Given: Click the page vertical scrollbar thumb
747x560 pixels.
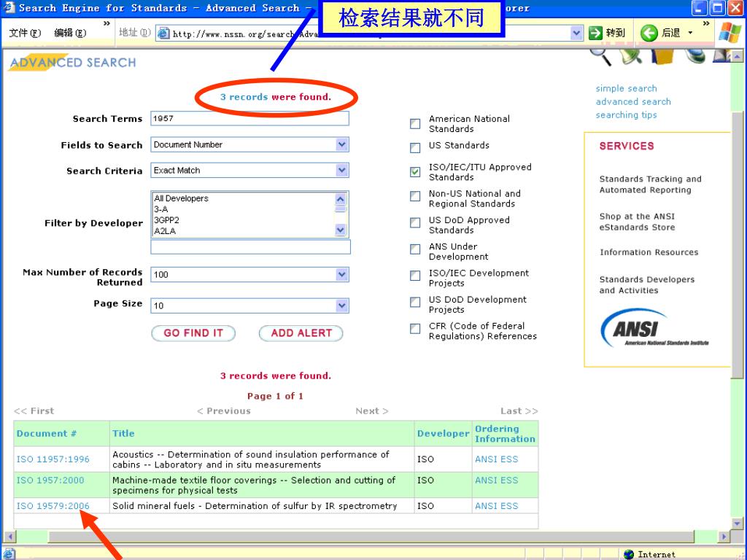Looking at the screenshot, I should [737, 245].
